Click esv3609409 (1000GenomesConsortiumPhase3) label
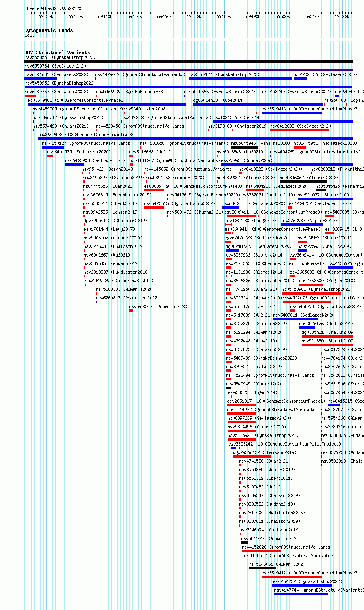364x610 pixels. point(193,187)
